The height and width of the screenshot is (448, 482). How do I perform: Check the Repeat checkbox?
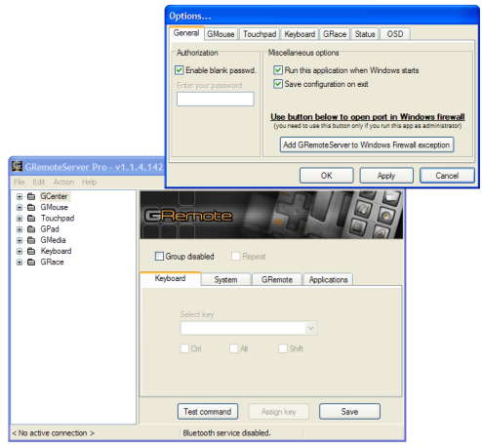(x=235, y=257)
